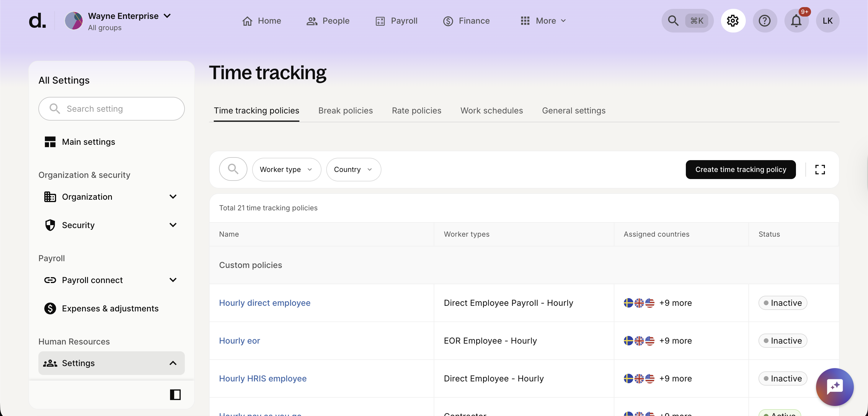
Task: Switch to the Work schedules tab
Action: click(491, 110)
